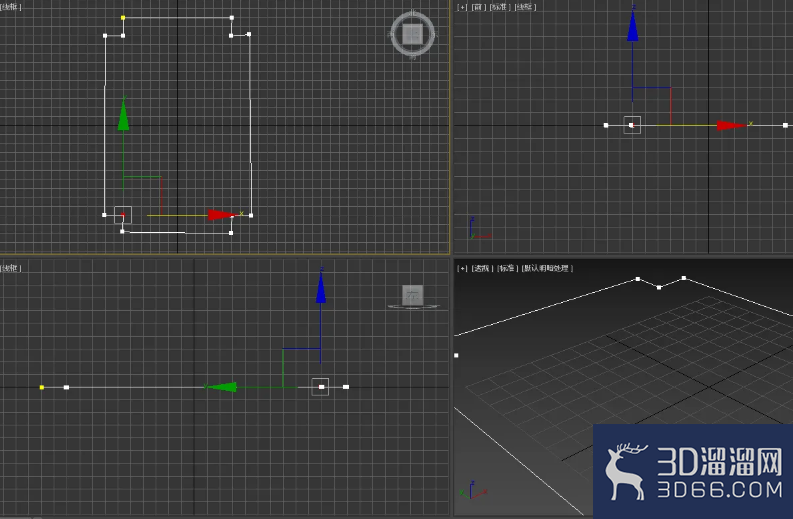Select the rightmost spline vertex in Front viewport
The width and height of the screenshot is (793, 519).
pos(785,125)
